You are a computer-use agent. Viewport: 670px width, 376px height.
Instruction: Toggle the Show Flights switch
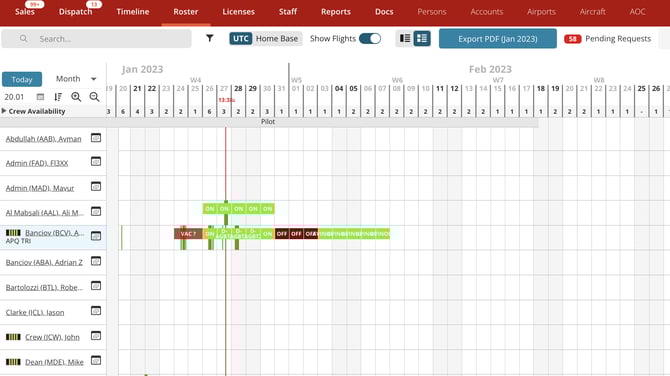pyautogui.click(x=370, y=38)
